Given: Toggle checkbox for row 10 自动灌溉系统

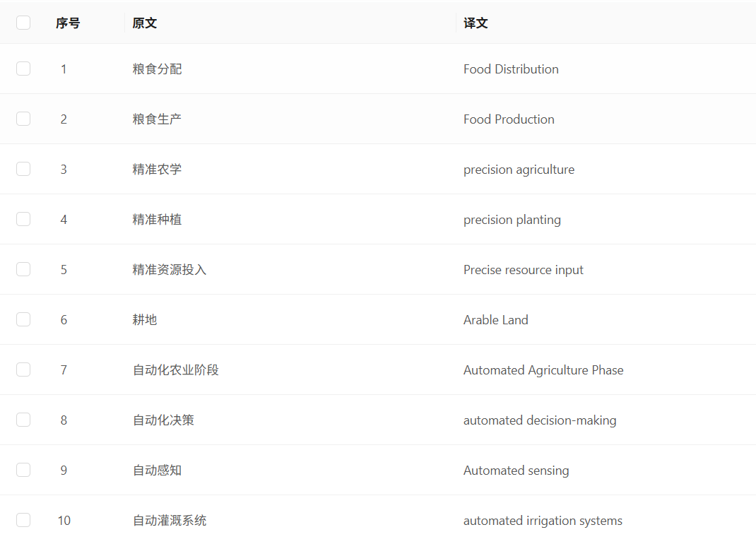Looking at the screenshot, I should point(23,520).
